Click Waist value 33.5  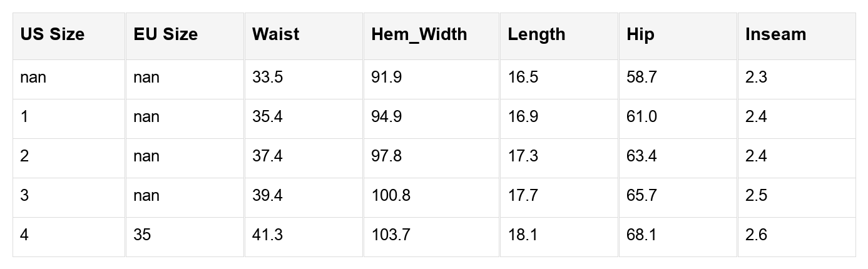[x=267, y=78]
